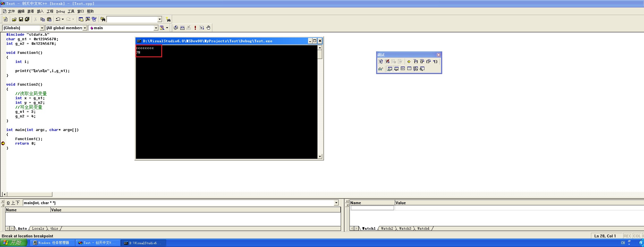Switch to Windows 任务管理器 taskbar button

pos(52,243)
